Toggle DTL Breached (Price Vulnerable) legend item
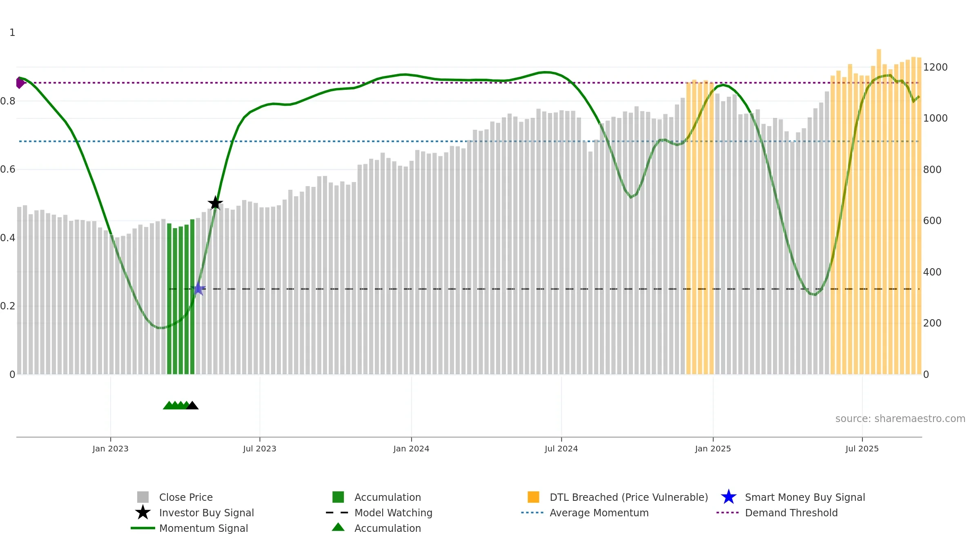The image size is (980, 551). (629, 497)
